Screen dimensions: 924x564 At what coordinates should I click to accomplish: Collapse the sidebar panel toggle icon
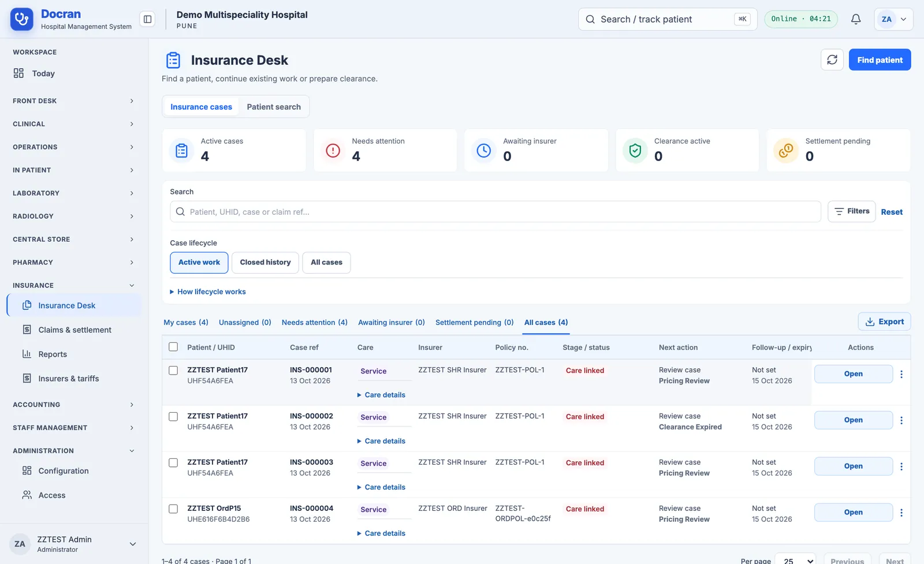(148, 19)
